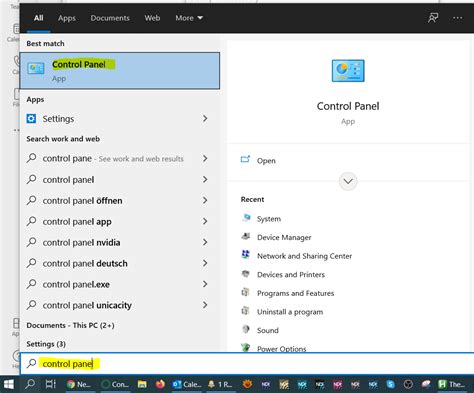Click the Devices and Printers icon

246,274
